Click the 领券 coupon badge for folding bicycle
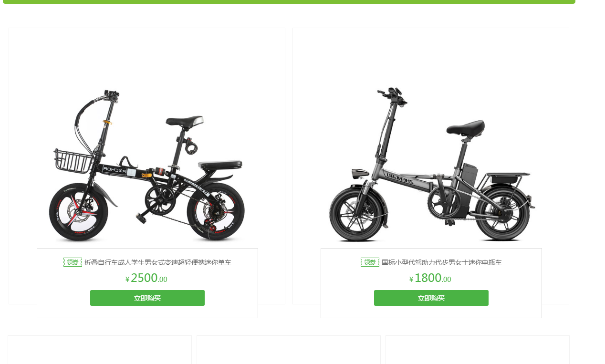Viewport: 605px width, 364px height. pyautogui.click(x=73, y=262)
